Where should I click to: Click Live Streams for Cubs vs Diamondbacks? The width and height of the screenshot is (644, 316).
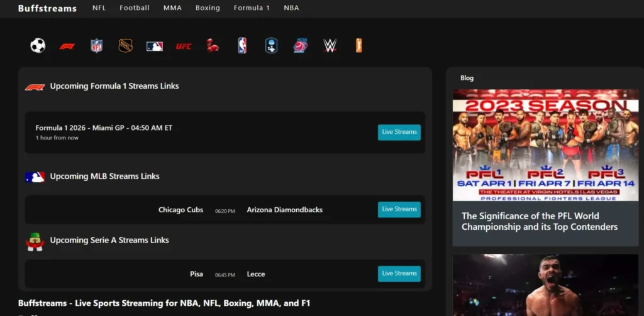(x=399, y=209)
